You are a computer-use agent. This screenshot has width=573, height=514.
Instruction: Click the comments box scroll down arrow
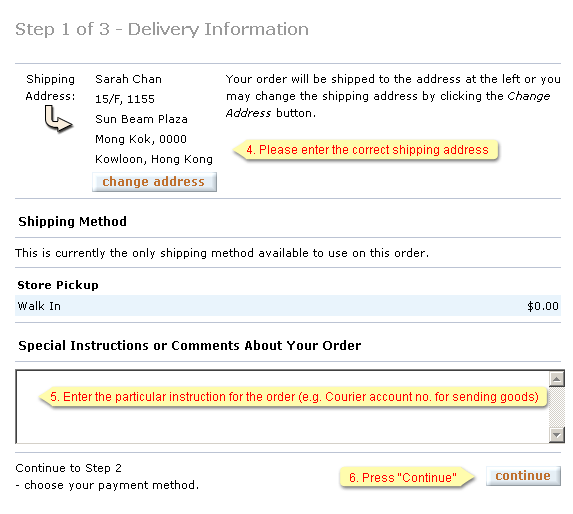coord(557,435)
